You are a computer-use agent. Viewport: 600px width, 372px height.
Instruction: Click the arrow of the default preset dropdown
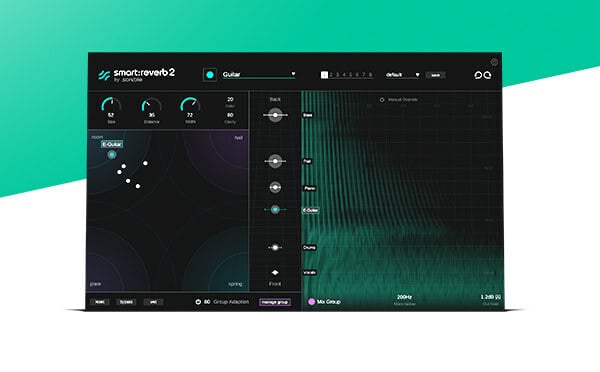417,75
